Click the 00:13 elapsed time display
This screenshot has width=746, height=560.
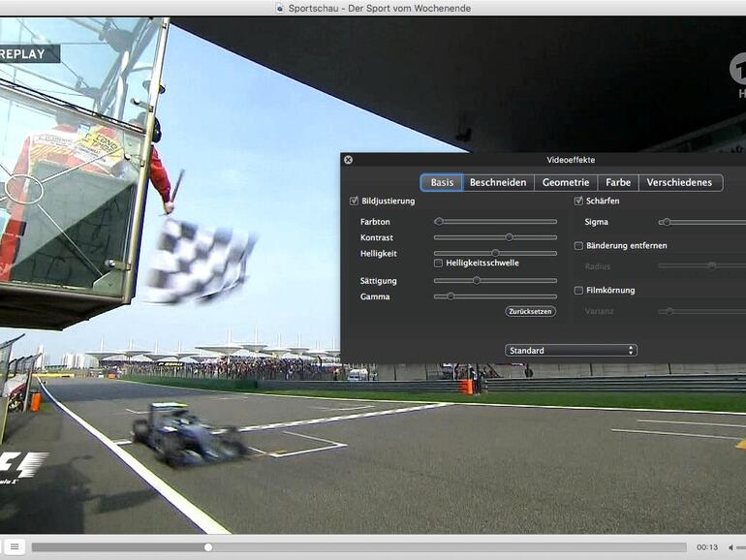(x=707, y=547)
